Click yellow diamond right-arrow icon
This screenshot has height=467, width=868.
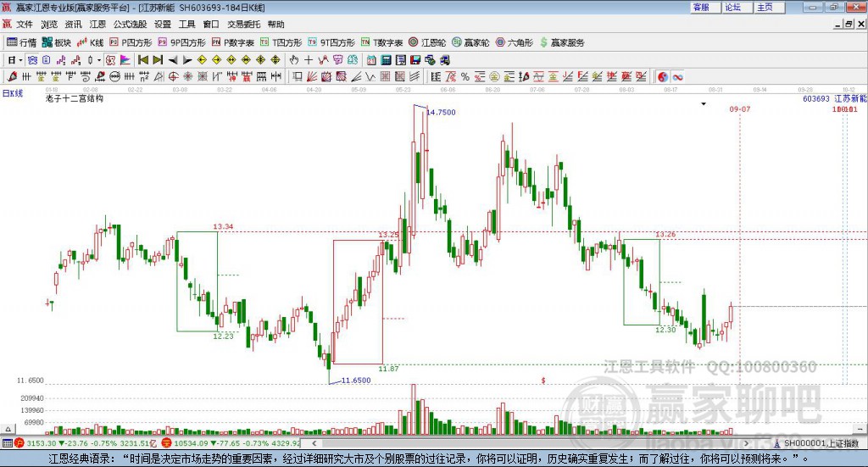click(216, 60)
